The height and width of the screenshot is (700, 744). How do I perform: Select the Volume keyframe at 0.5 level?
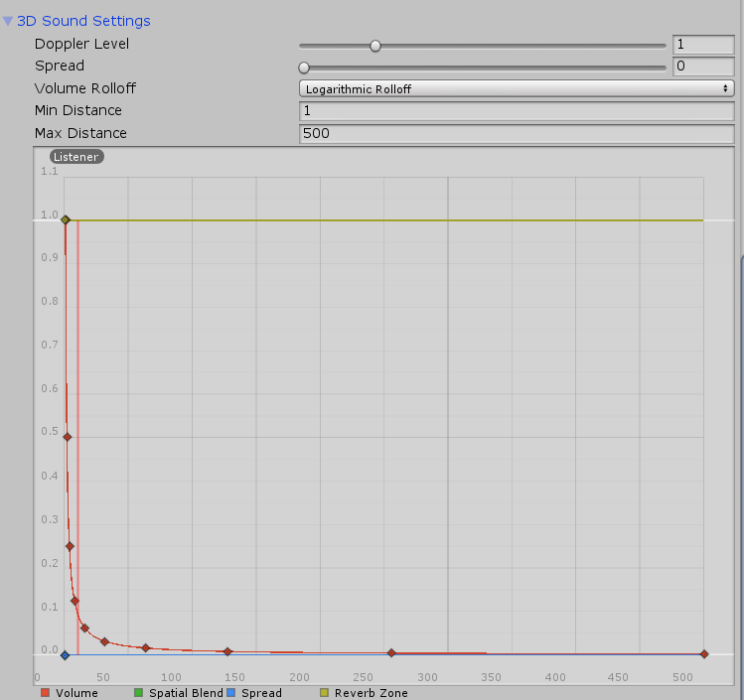(x=68, y=437)
